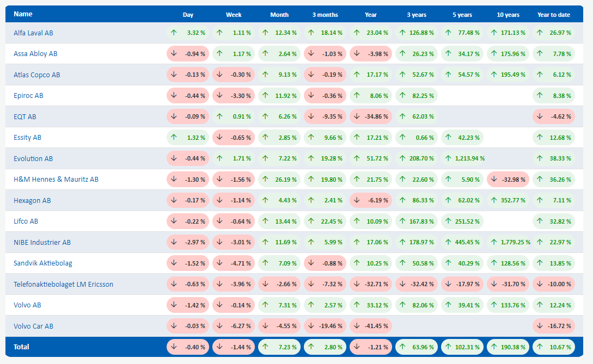This screenshot has height=364, width=593.
Task: Select the Essity AB link
Action: (27, 138)
